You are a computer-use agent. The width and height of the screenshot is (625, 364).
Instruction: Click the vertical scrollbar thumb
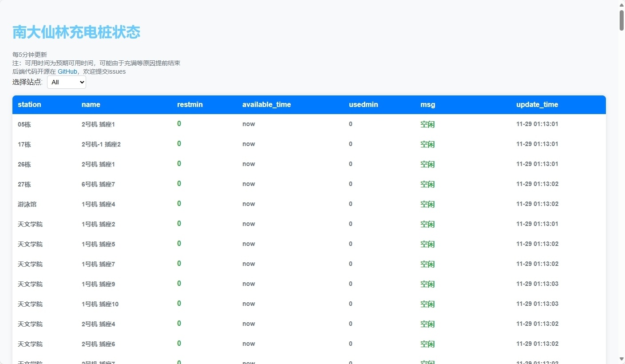(x=621, y=20)
